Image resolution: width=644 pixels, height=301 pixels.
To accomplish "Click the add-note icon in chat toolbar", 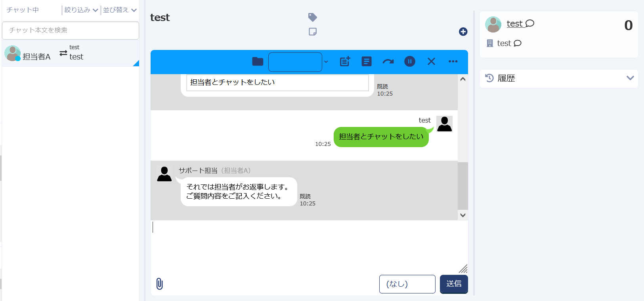I will click(x=345, y=61).
